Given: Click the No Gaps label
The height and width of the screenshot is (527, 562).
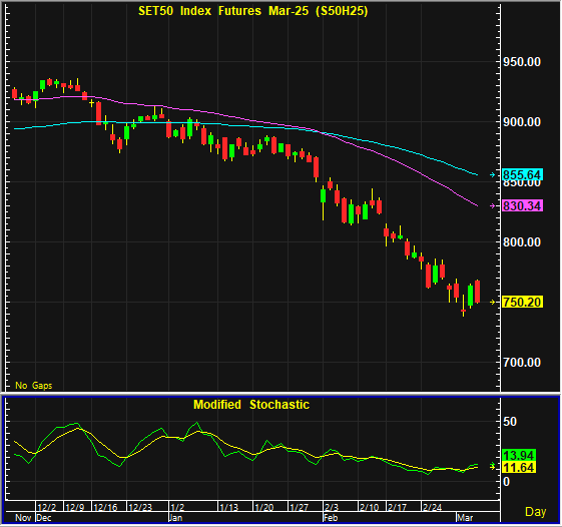Looking at the screenshot, I should [x=34, y=386].
